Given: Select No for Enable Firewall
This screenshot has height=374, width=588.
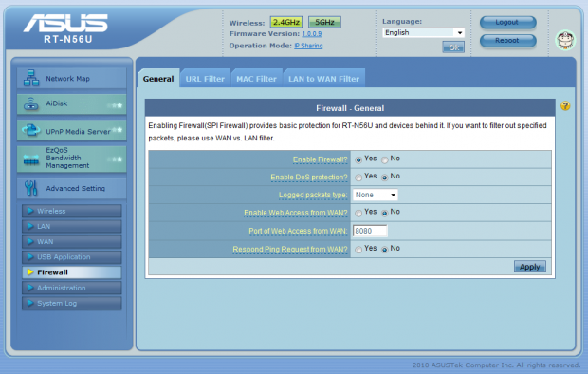Looking at the screenshot, I should point(385,160).
